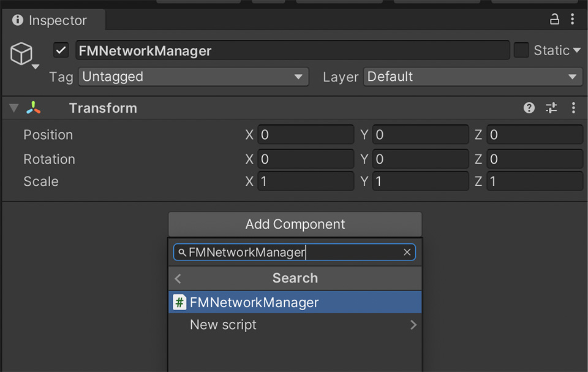Click the Position X input field
Image resolution: width=588 pixels, height=372 pixels.
point(306,135)
